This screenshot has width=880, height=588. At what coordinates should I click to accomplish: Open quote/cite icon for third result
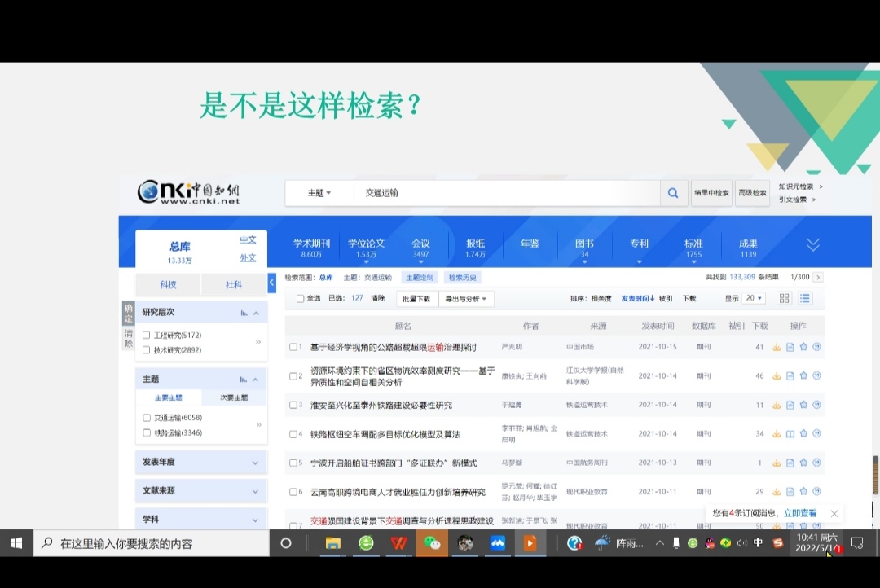coord(816,405)
